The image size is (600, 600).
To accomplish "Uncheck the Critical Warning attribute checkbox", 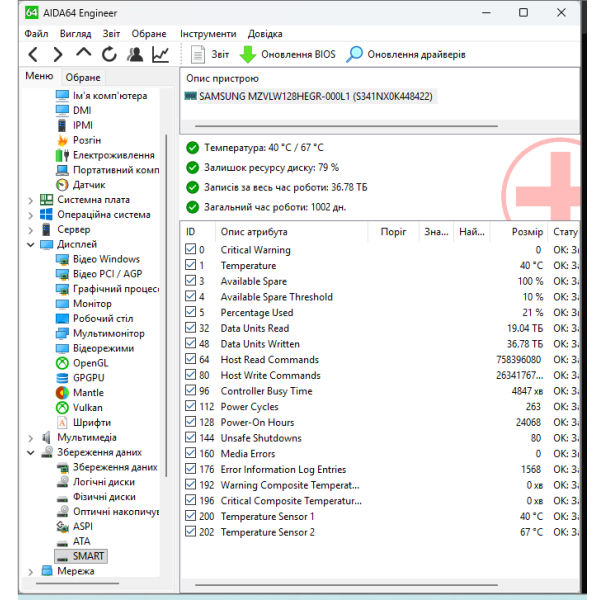I will tap(190, 249).
